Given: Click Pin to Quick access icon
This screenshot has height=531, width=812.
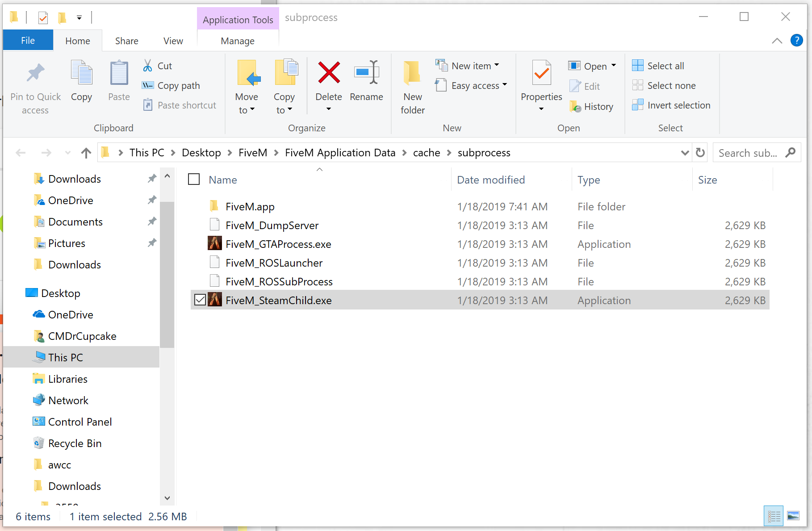Looking at the screenshot, I should pyautogui.click(x=35, y=73).
